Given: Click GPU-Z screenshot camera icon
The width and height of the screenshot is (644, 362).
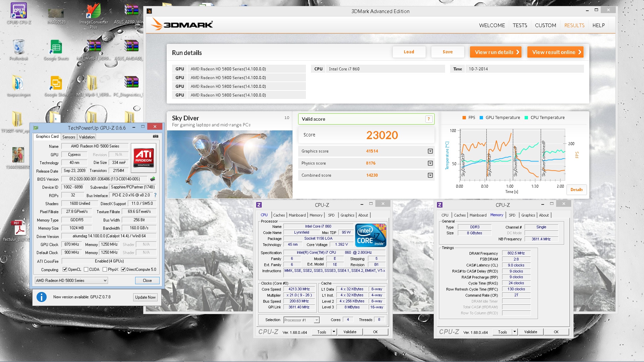Looking at the screenshot, I should tap(156, 136).
